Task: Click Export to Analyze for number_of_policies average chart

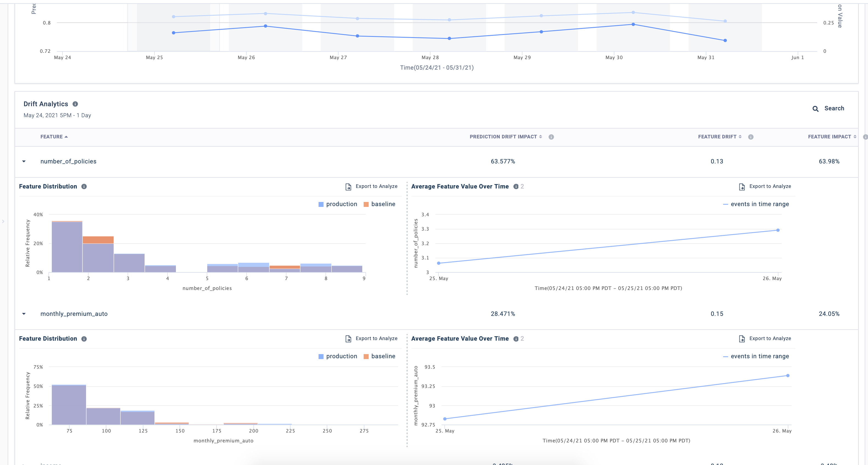Action: [770, 187]
